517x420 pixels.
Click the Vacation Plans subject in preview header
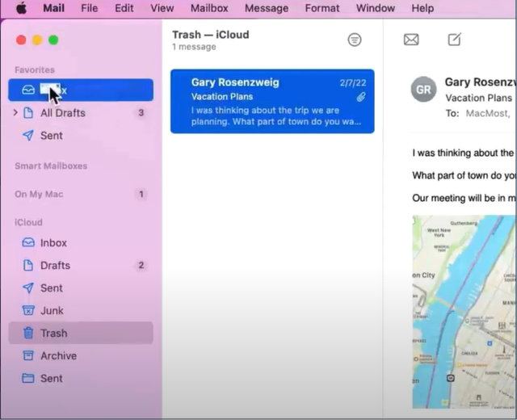coord(479,98)
